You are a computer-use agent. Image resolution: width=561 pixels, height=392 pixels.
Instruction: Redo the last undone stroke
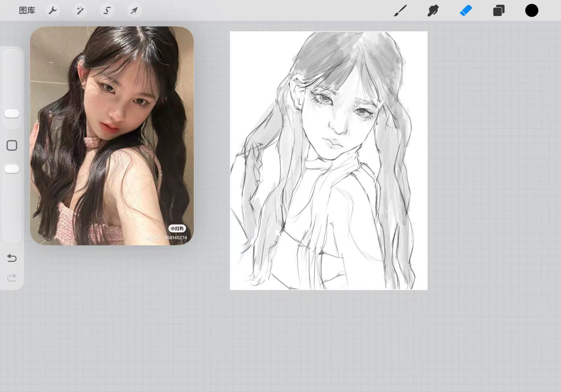12,278
